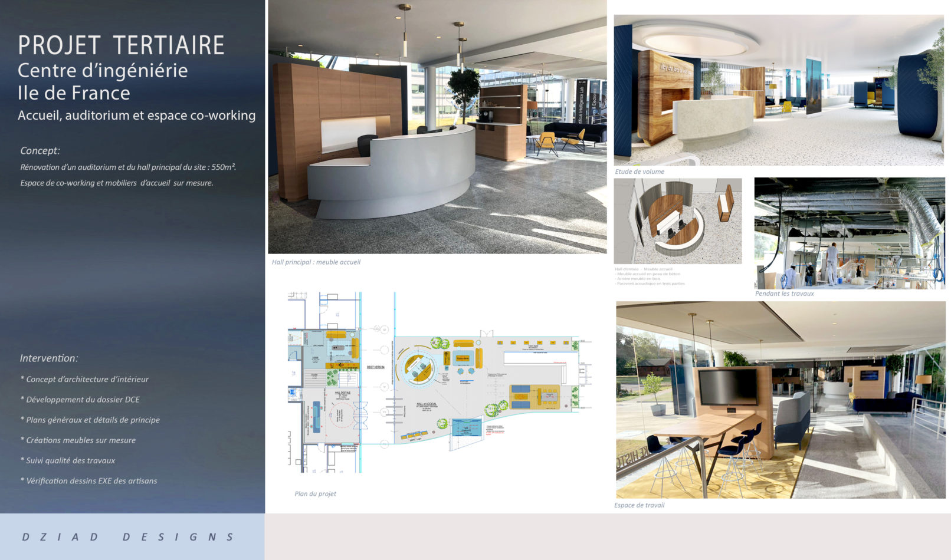951x560 pixels.
Task: Click 'Accueil, auditorium et espace co-working' subtitle
Action: point(136,116)
